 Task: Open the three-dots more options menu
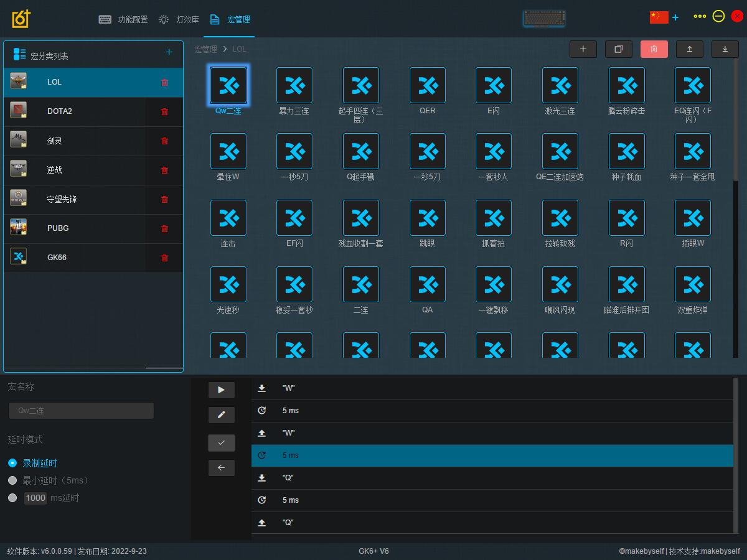coord(700,17)
